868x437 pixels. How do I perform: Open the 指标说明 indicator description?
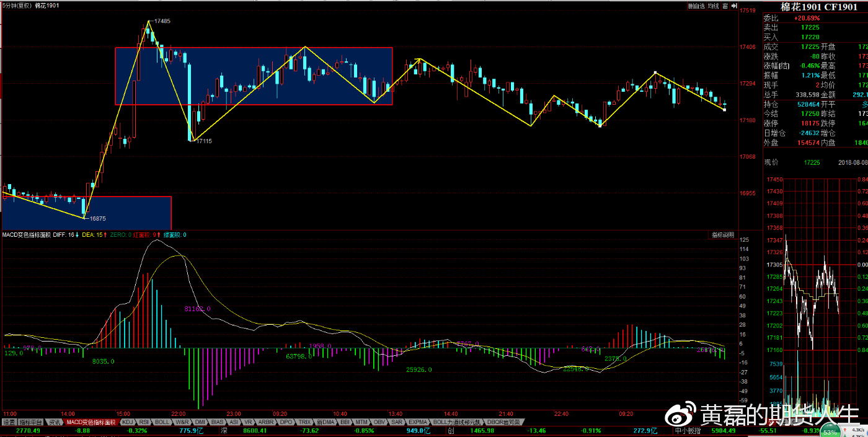coord(723,235)
